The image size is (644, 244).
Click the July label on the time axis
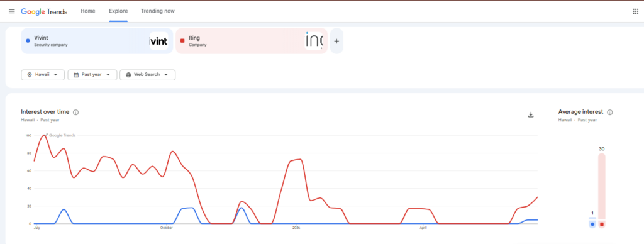[36, 228]
